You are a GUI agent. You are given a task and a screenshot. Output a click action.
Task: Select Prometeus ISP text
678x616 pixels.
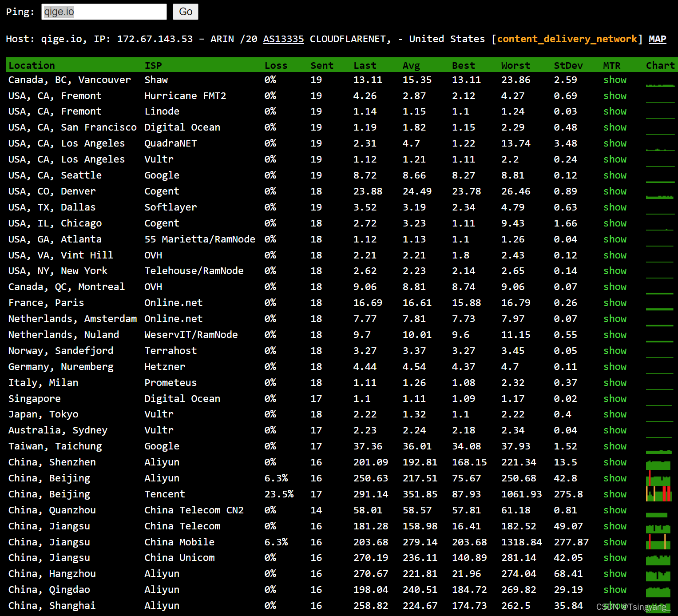click(170, 383)
